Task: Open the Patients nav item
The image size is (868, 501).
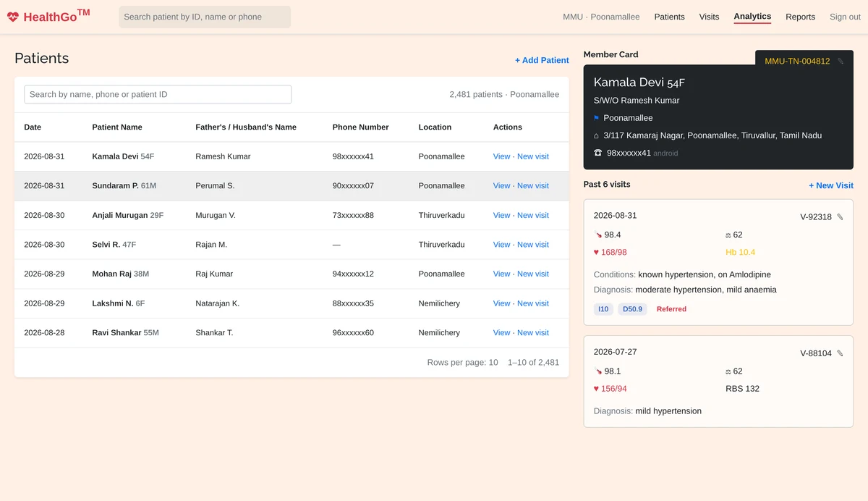Action: point(669,17)
